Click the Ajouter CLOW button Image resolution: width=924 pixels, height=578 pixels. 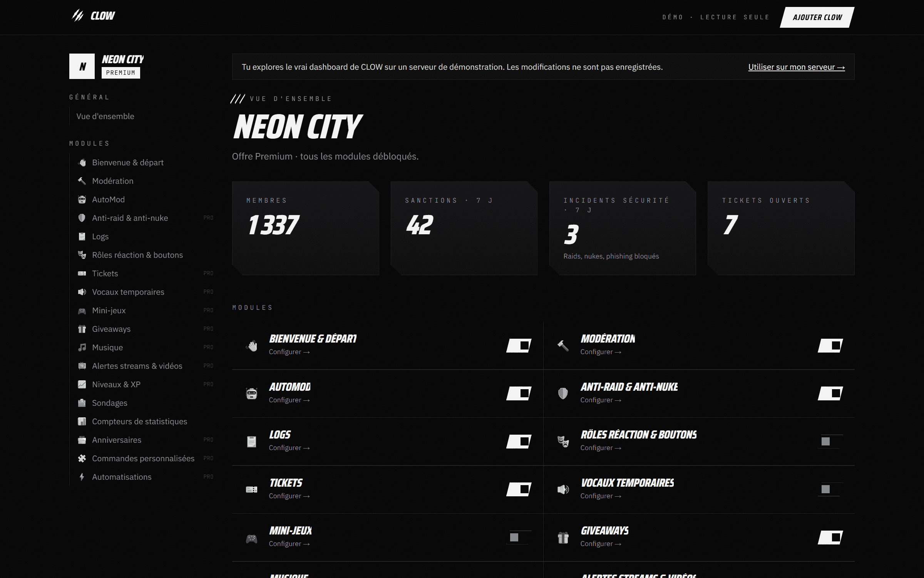point(817,17)
